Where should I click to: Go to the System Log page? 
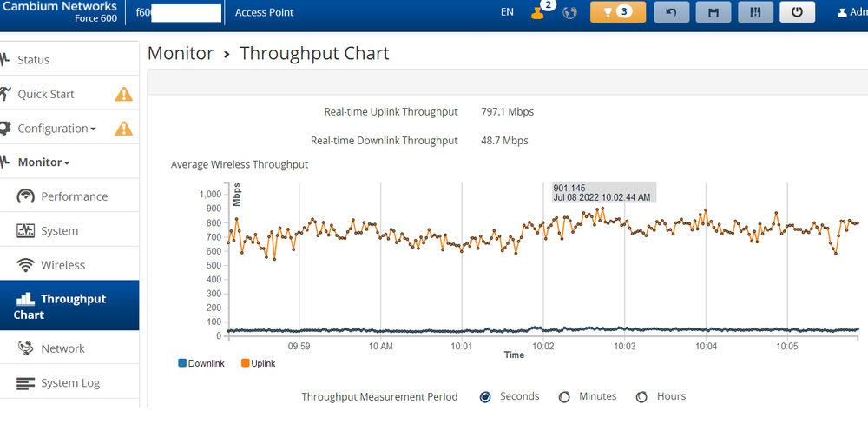(x=69, y=383)
